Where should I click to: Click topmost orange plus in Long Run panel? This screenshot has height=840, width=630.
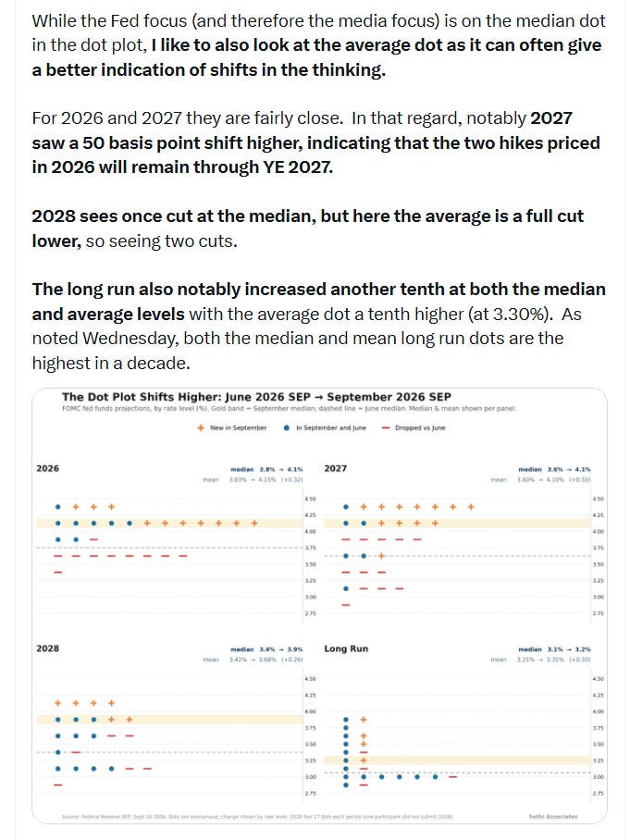pyautogui.click(x=364, y=720)
